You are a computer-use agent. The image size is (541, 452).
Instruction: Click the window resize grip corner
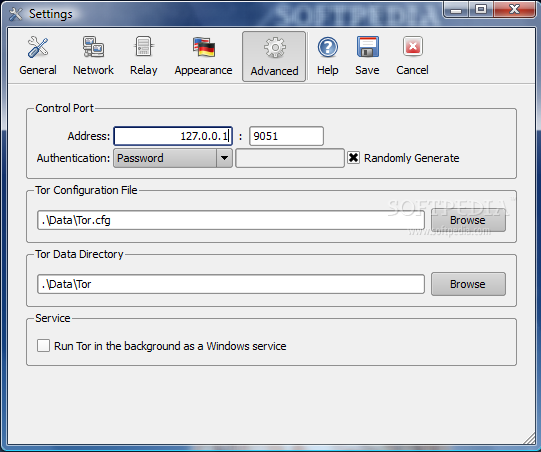[x=529, y=438]
